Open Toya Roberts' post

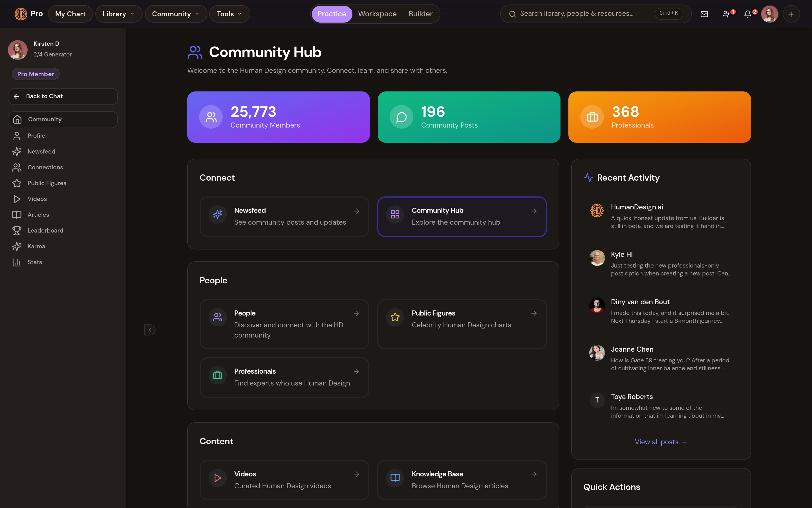tap(661, 406)
